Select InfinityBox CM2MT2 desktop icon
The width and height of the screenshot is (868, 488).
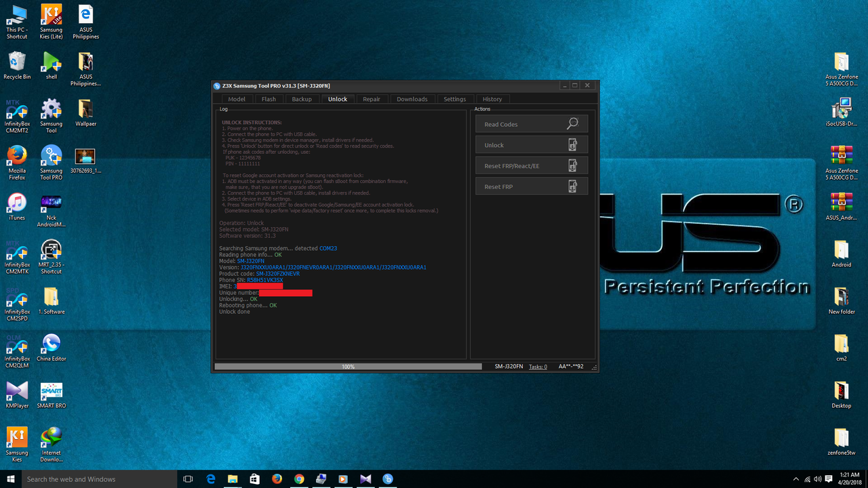pyautogui.click(x=17, y=116)
